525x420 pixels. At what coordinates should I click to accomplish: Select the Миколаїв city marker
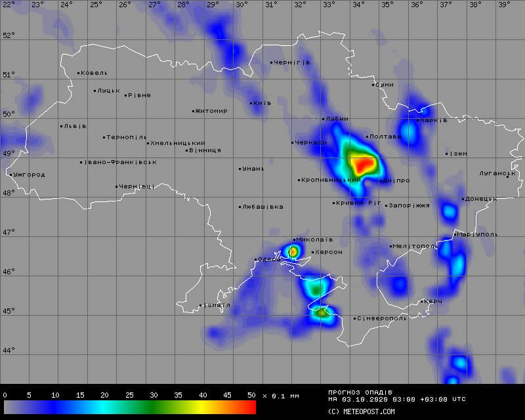pos(294,240)
